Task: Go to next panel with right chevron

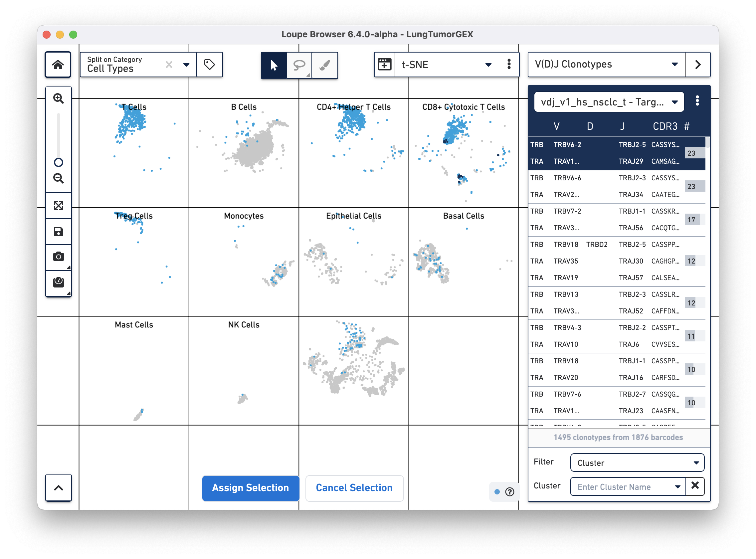Action: pyautogui.click(x=697, y=64)
